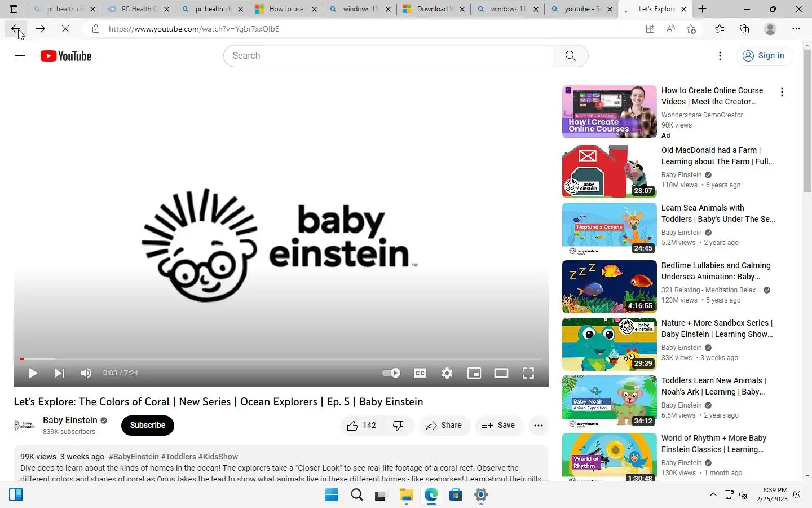Open Old MacDonald had a Farm thumbnail
This screenshot has width=812, height=508.
(610, 171)
